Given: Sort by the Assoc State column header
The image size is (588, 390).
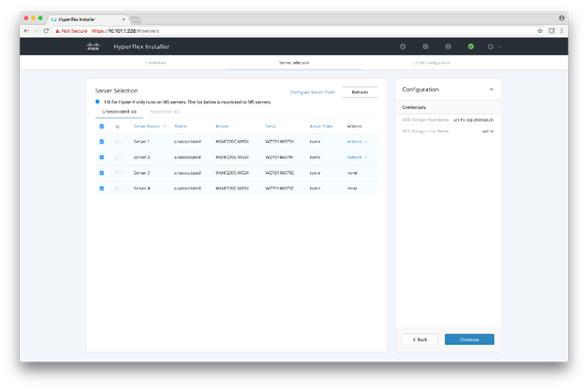Looking at the screenshot, I should click(321, 126).
